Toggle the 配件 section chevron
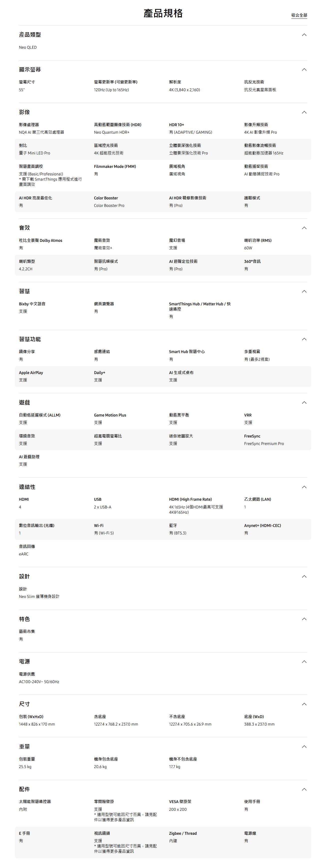This screenshot has height=868, width=319. tap(304, 789)
